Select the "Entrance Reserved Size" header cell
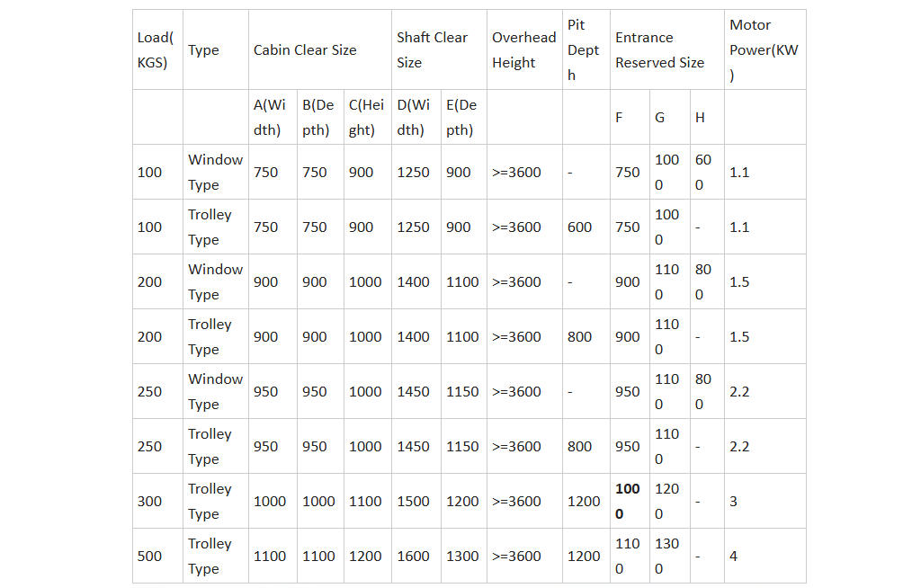This screenshot has width=903, height=588. [x=659, y=50]
